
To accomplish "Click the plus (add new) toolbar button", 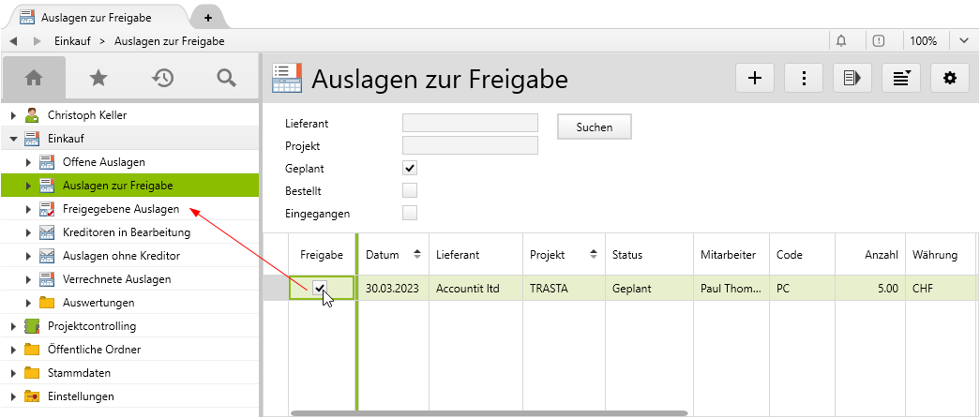I will click(x=754, y=79).
